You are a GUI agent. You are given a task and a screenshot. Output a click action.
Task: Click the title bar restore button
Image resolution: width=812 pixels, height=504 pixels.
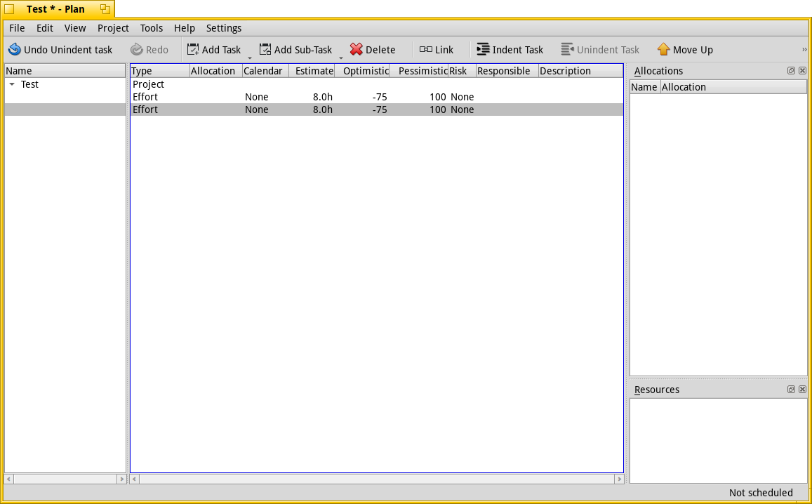(x=105, y=9)
